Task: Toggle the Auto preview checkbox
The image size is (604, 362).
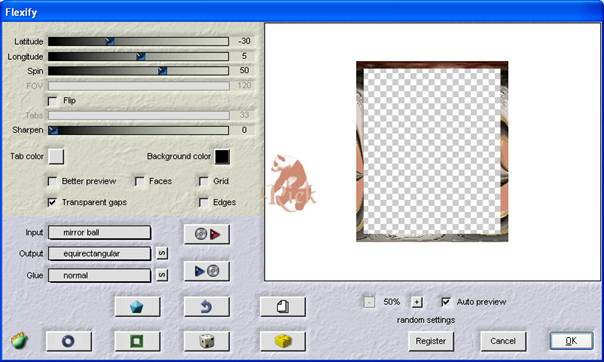Action: click(x=446, y=302)
